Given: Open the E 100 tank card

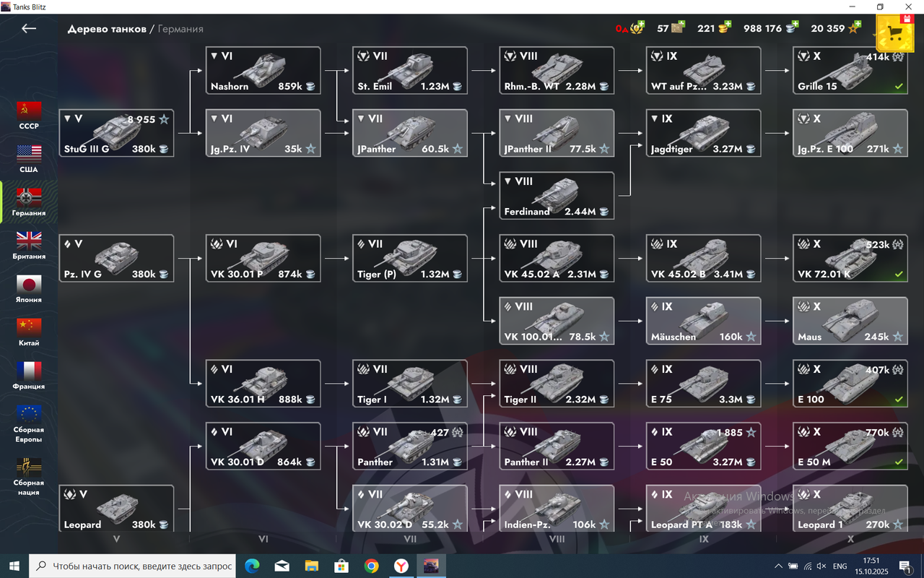Looking at the screenshot, I should click(850, 384).
